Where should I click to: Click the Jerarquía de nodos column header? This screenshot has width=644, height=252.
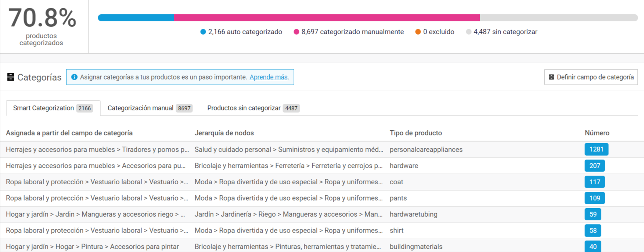point(224,133)
